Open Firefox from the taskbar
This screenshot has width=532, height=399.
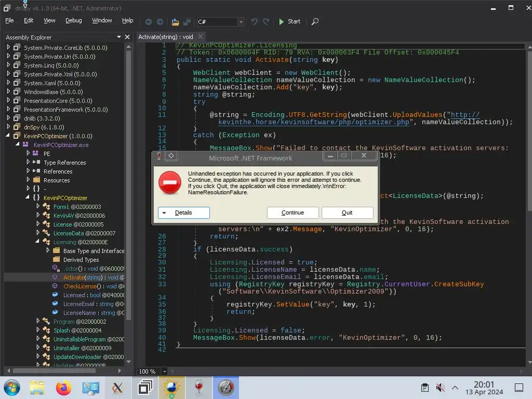(x=63, y=388)
